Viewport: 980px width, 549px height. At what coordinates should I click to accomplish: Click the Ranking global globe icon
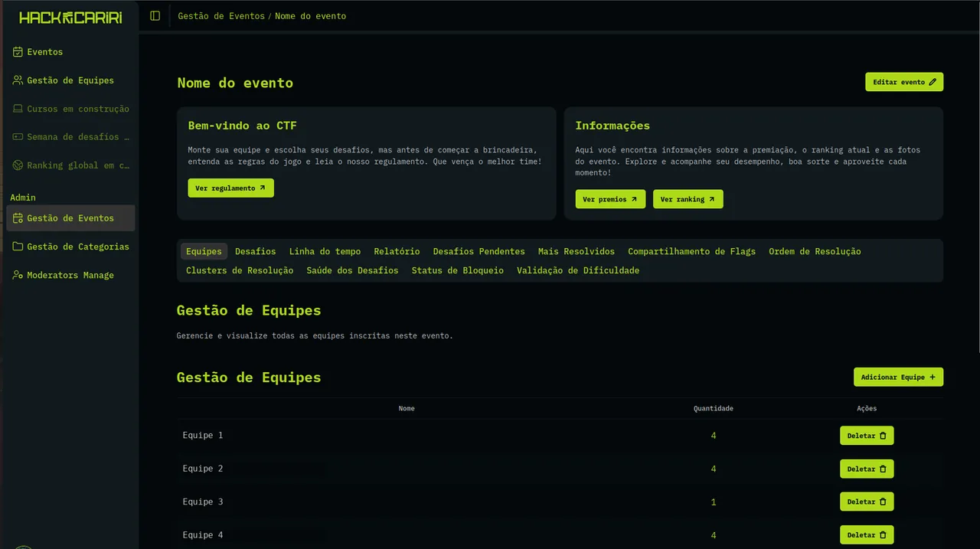(x=18, y=165)
